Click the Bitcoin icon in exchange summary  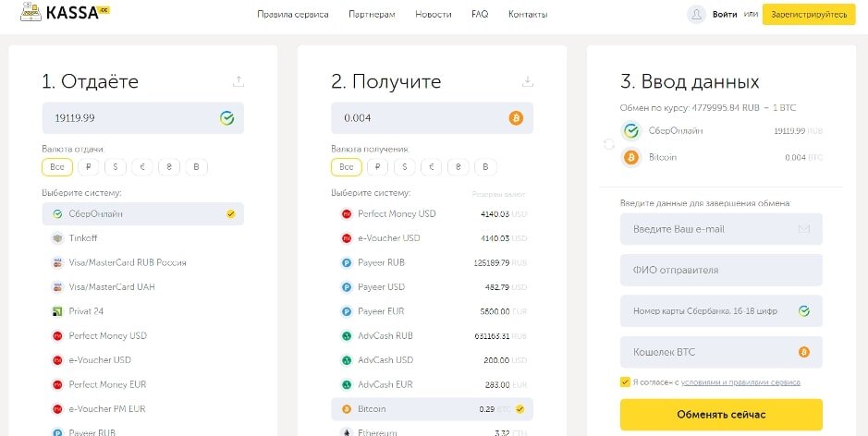(x=631, y=158)
